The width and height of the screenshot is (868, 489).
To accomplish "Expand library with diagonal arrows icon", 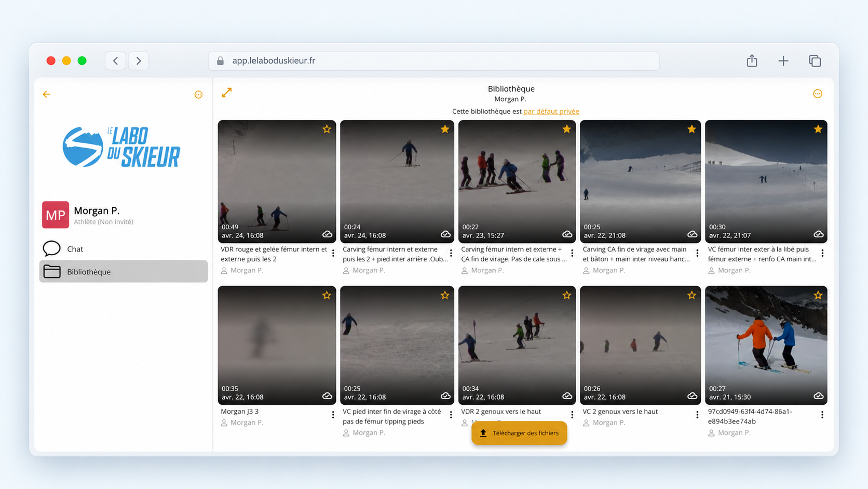I will pos(227,92).
